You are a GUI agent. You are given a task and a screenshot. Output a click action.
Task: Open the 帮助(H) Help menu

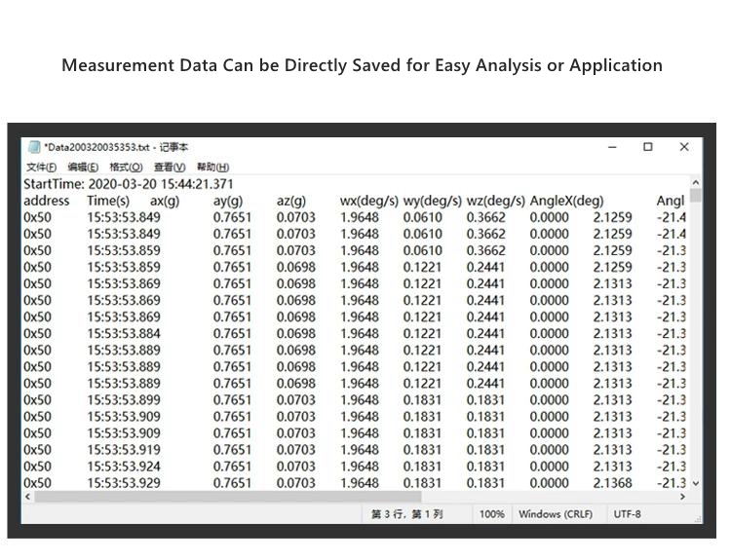pyautogui.click(x=212, y=167)
